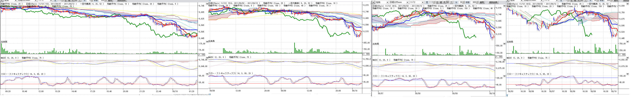Viewport: 644px width, 110px height.
Task: Open the 11/12 contract month dropdown in 30分 chart
Action: pyautogui.click(x=423, y=2)
